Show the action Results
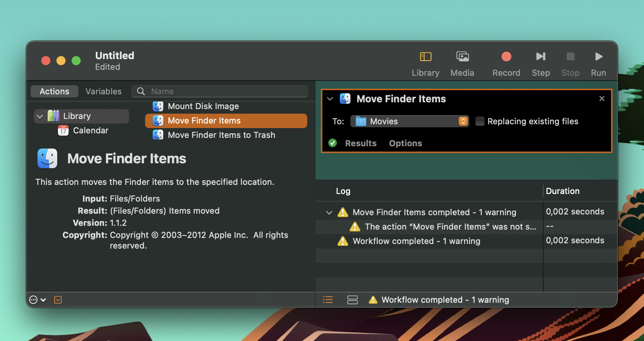Viewport: 644px width, 341px height. click(361, 143)
